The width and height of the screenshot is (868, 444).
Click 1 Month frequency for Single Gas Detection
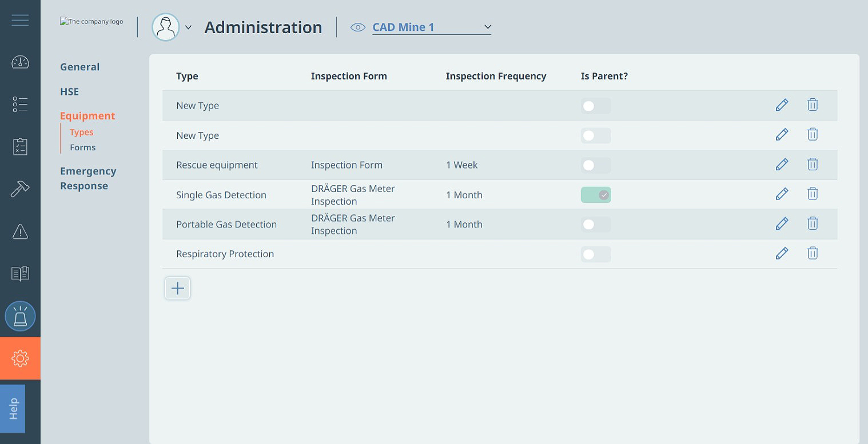tap(464, 195)
